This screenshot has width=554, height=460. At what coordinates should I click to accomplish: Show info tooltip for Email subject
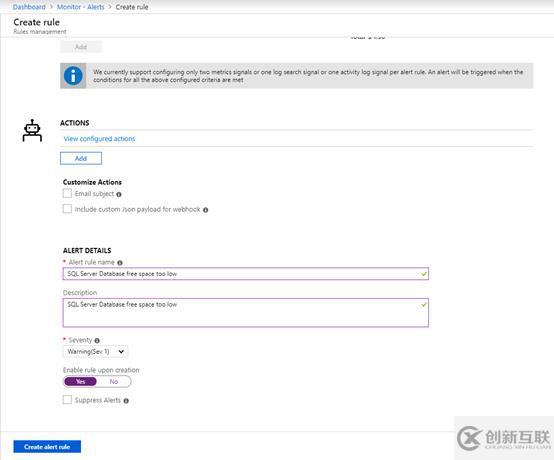119,194
